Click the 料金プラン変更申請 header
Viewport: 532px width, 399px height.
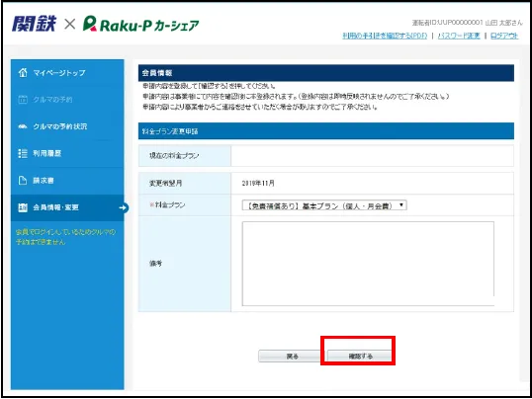click(326, 131)
